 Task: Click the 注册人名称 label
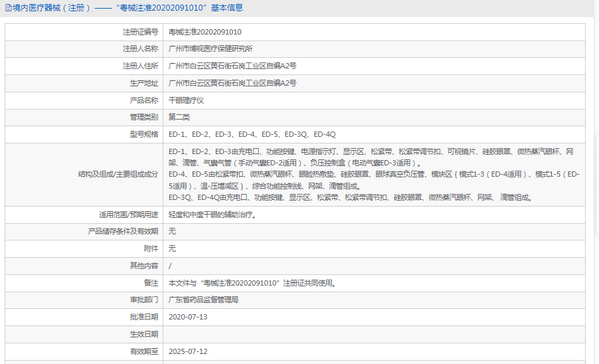pos(140,49)
